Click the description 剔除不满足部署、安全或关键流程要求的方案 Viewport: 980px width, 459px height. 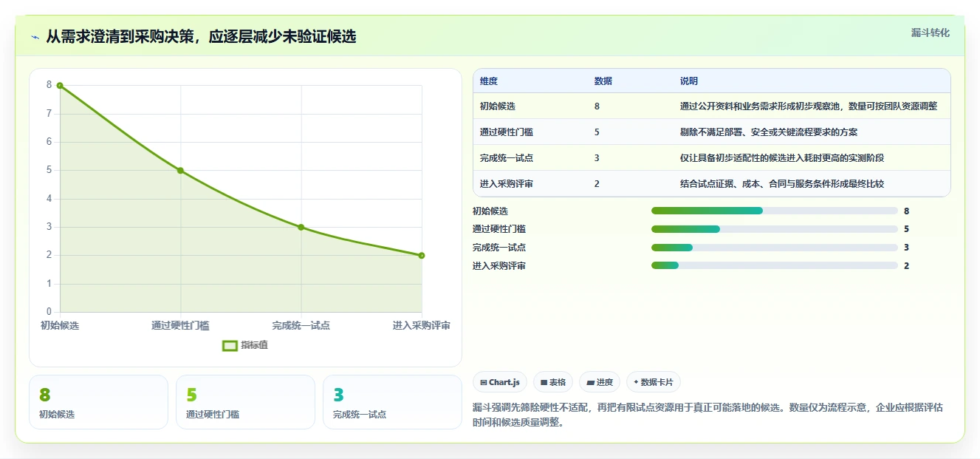[768, 132]
